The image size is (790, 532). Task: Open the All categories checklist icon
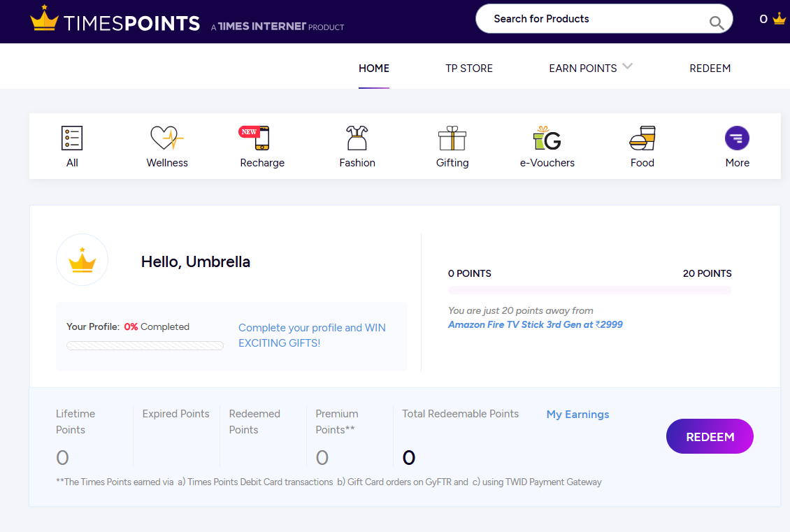(72, 138)
